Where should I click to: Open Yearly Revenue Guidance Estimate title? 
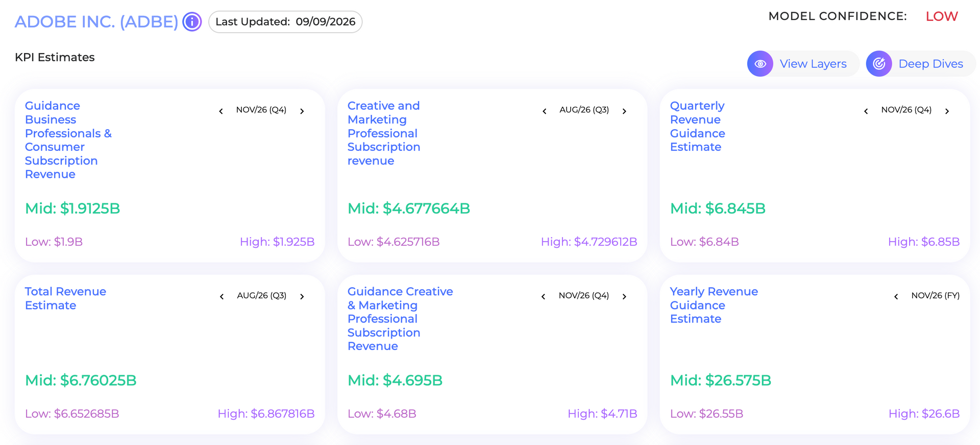point(714,305)
